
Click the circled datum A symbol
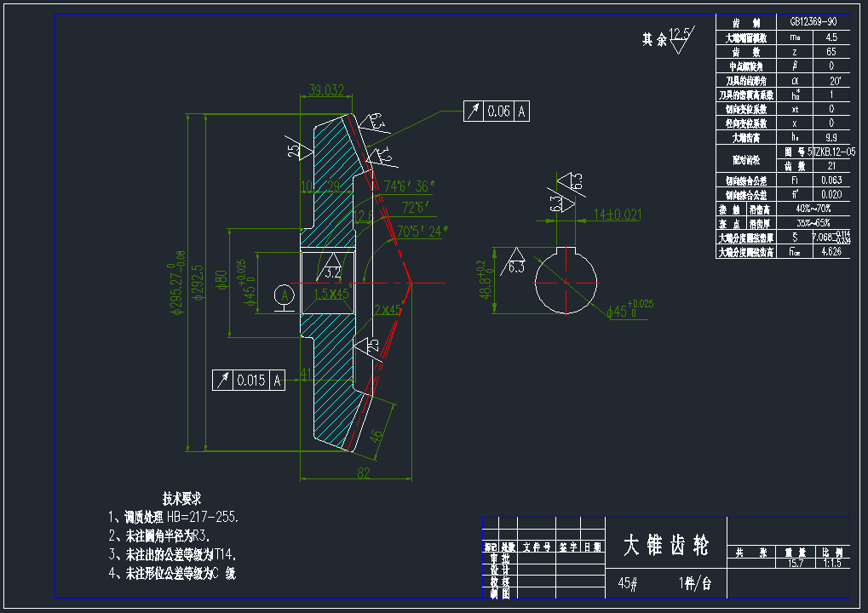(285, 295)
